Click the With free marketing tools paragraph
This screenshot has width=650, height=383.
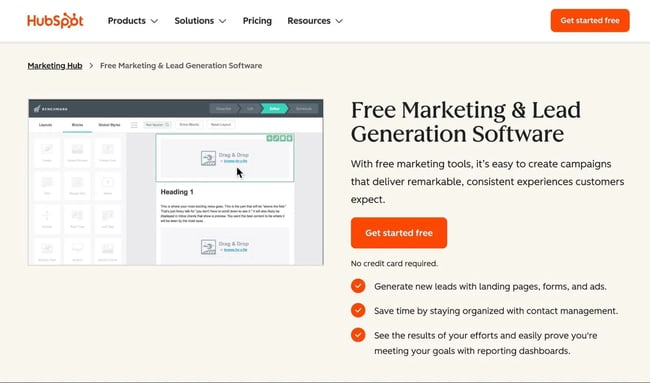tap(488, 182)
